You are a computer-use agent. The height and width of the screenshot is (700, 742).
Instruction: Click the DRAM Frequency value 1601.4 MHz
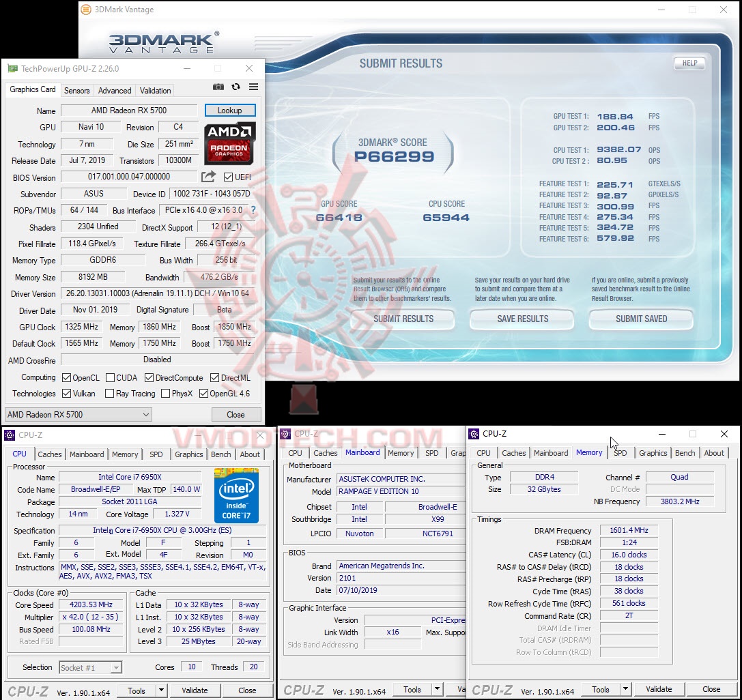(x=629, y=530)
